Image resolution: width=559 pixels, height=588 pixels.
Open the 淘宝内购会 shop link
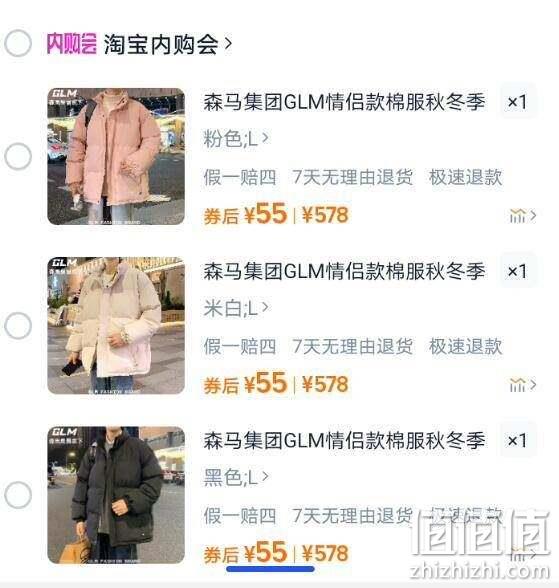pos(167,44)
